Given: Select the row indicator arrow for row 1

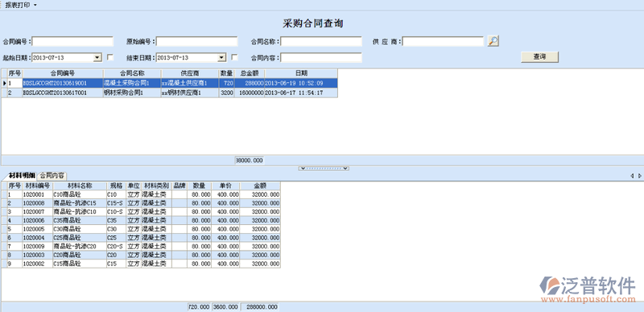Looking at the screenshot, I should pos(4,83).
